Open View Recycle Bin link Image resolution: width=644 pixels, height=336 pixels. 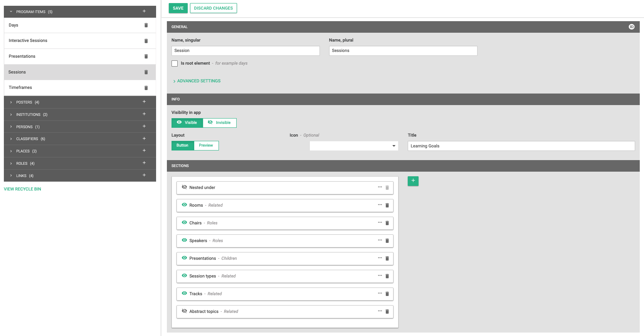coord(22,189)
